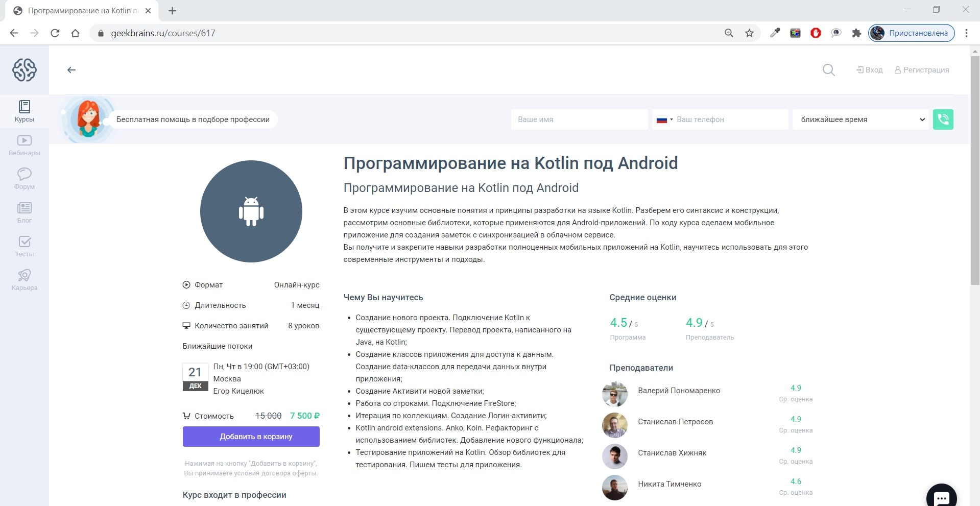Open the red Opera-style extension icon

(x=816, y=33)
